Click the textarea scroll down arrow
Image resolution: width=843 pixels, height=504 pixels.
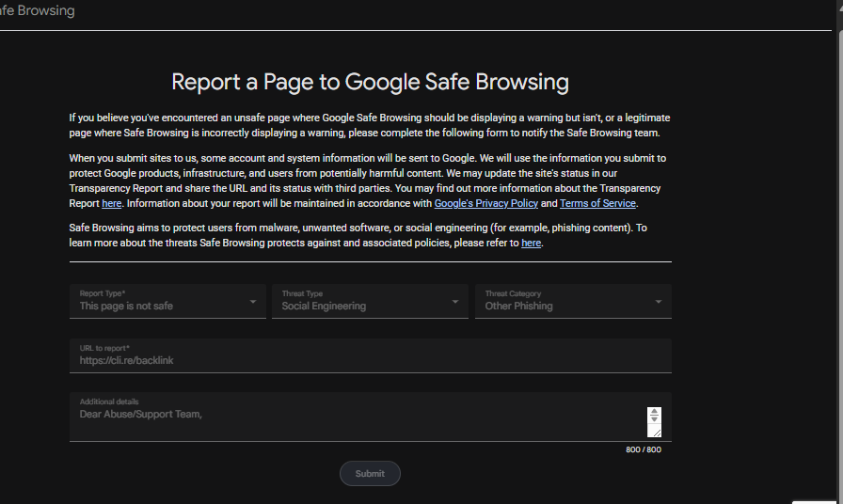click(654, 419)
